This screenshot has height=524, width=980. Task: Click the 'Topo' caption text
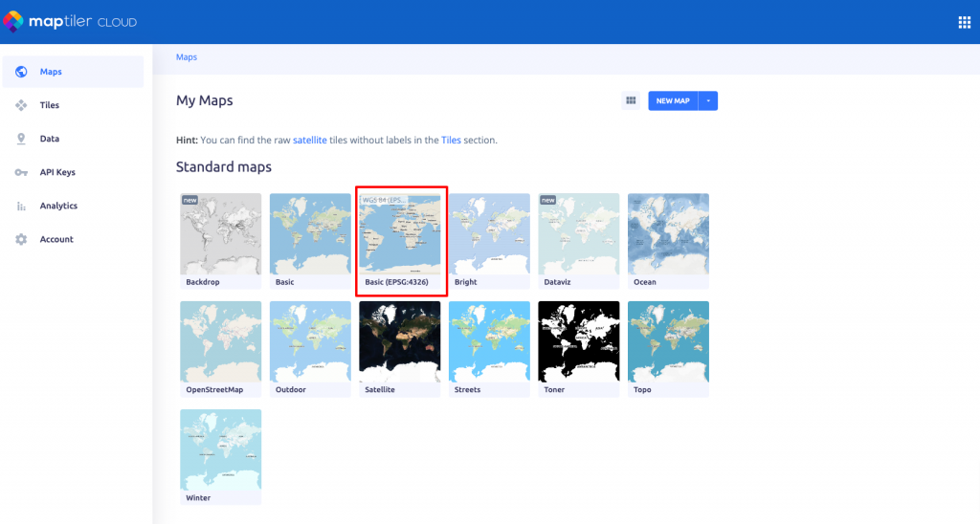click(x=642, y=390)
